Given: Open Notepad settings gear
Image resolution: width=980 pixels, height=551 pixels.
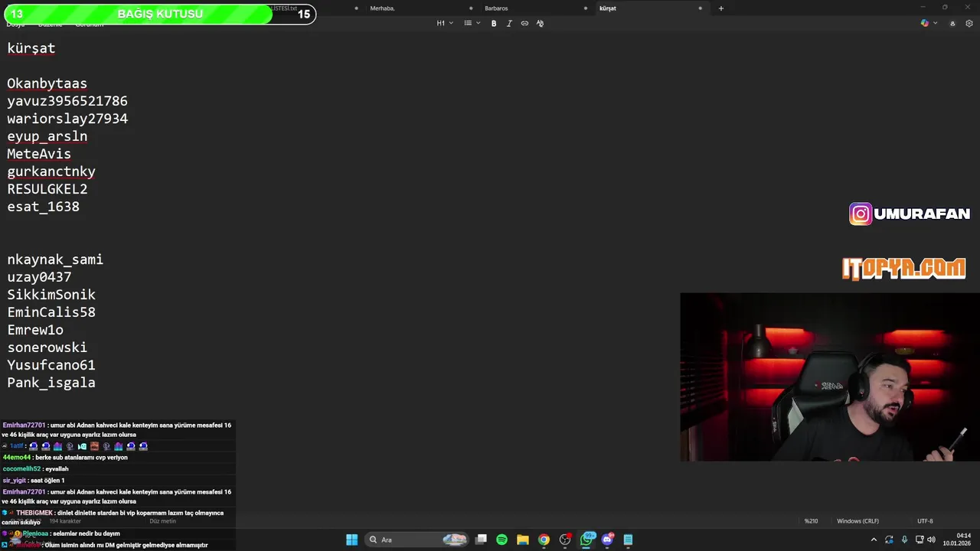Looking at the screenshot, I should [x=969, y=24].
